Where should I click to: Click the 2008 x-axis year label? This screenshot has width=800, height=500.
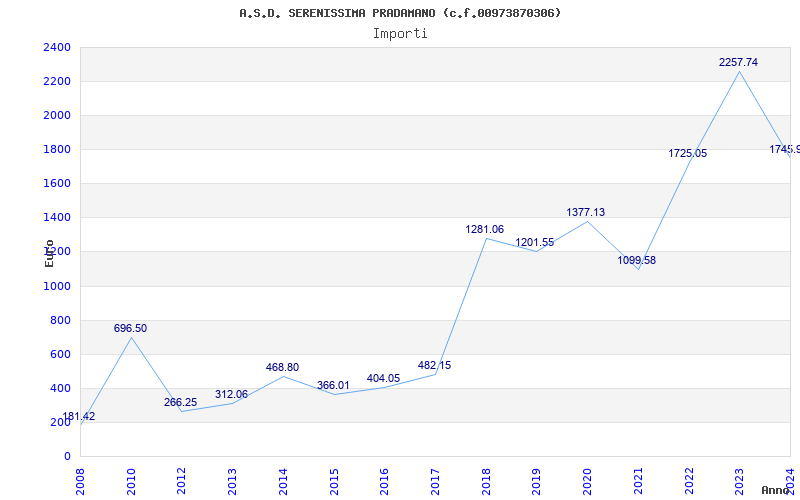80,481
